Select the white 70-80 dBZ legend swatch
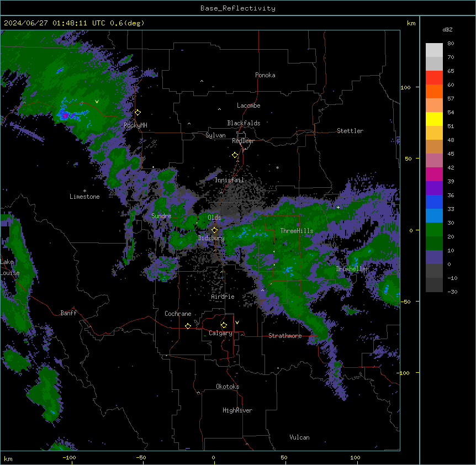476x465 pixels. 434,50
